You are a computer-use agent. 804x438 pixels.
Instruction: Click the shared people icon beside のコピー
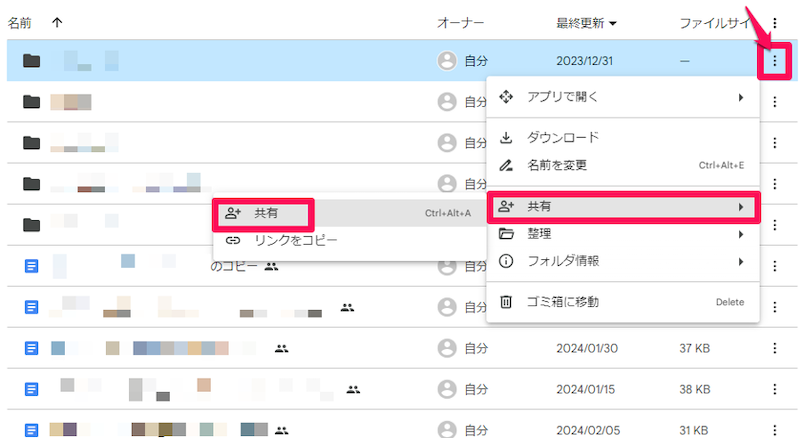tap(271, 267)
